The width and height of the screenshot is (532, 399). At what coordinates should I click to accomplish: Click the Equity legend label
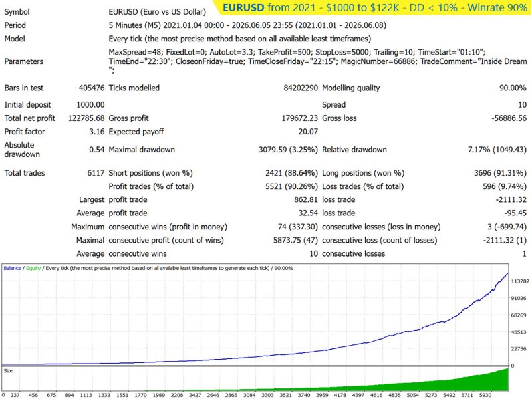(33, 268)
